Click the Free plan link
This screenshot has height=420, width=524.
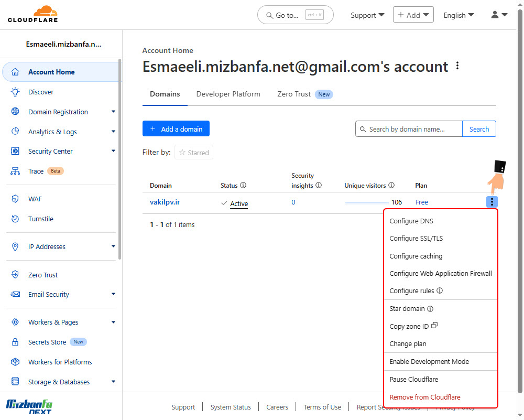click(422, 202)
